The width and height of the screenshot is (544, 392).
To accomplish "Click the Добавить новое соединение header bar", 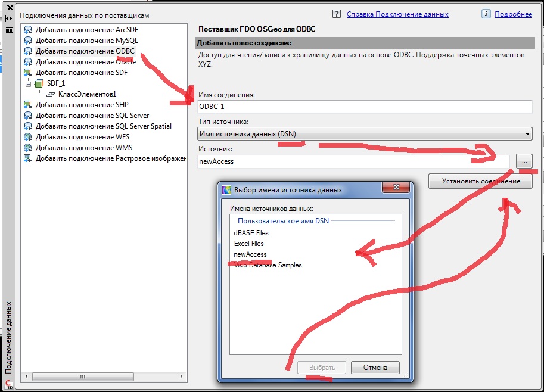I will coord(365,43).
